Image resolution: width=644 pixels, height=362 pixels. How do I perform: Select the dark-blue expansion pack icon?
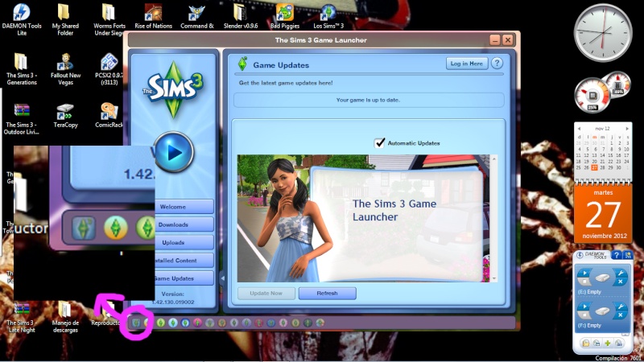point(185,323)
